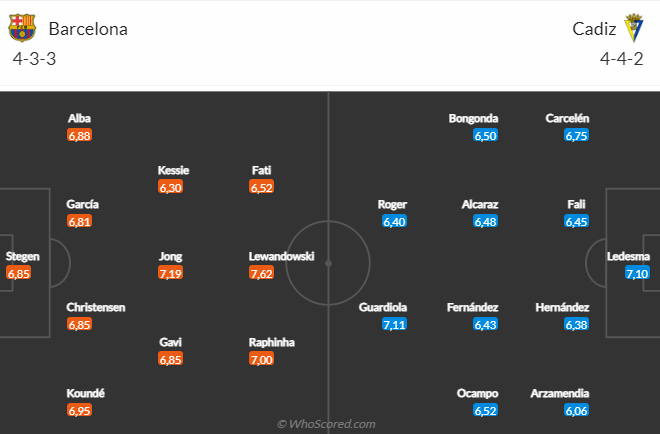Select Jong's 7.19 rating badge
This screenshot has width=660, height=434.
click(x=170, y=273)
